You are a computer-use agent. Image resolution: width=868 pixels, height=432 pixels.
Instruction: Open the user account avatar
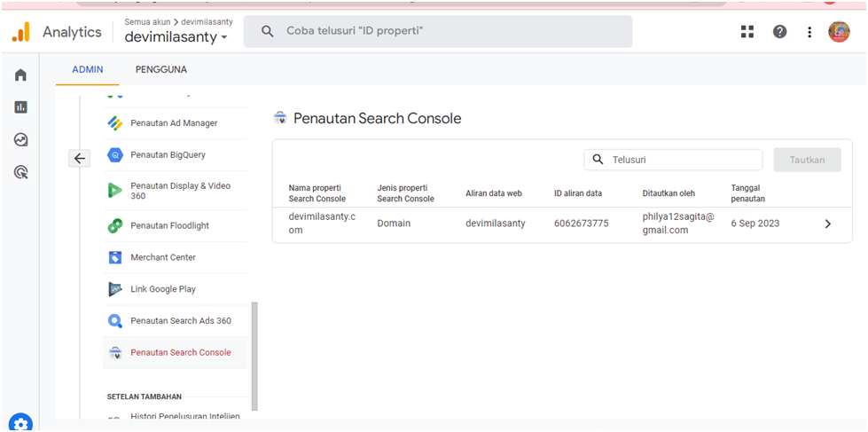[x=839, y=32]
